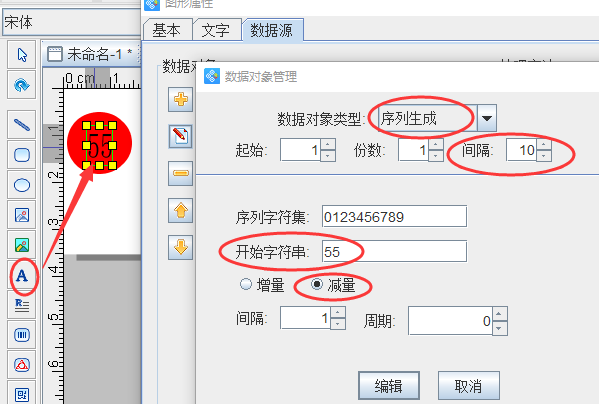Open the 数据对象类型 dropdown arrow
This screenshot has height=404, width=599.
point(487,118)
